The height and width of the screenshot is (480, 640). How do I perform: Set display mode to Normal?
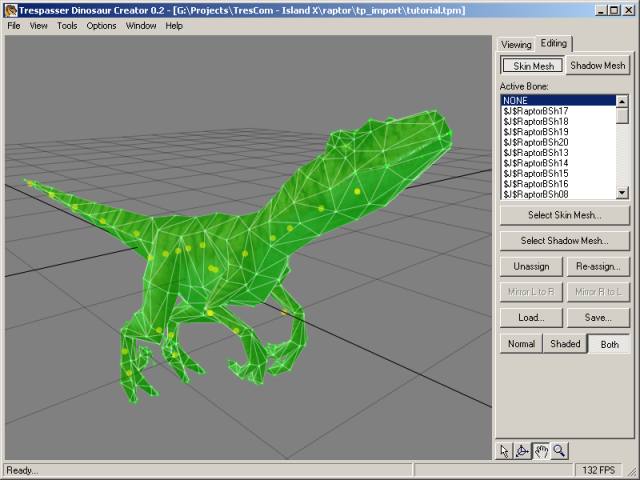point(521,344)
